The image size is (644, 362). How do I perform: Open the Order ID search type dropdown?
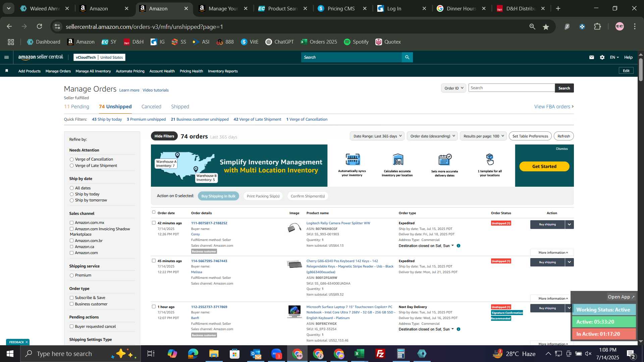point(453,88)
